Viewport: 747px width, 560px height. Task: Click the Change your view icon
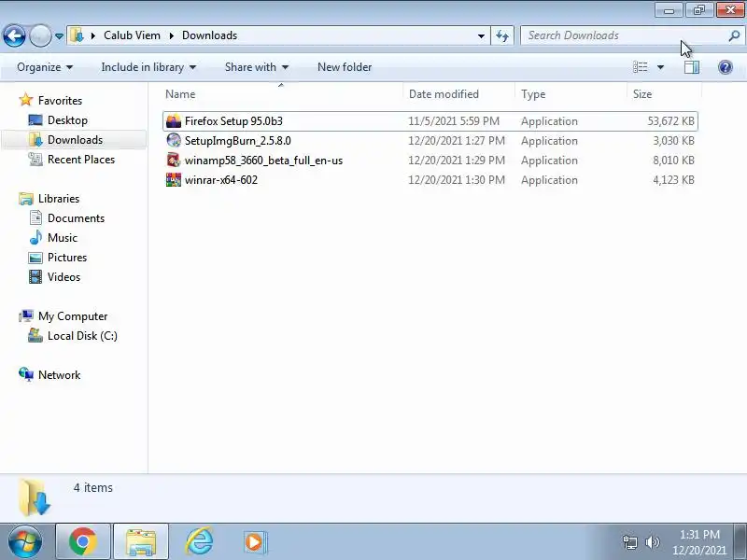click(641, 67)
